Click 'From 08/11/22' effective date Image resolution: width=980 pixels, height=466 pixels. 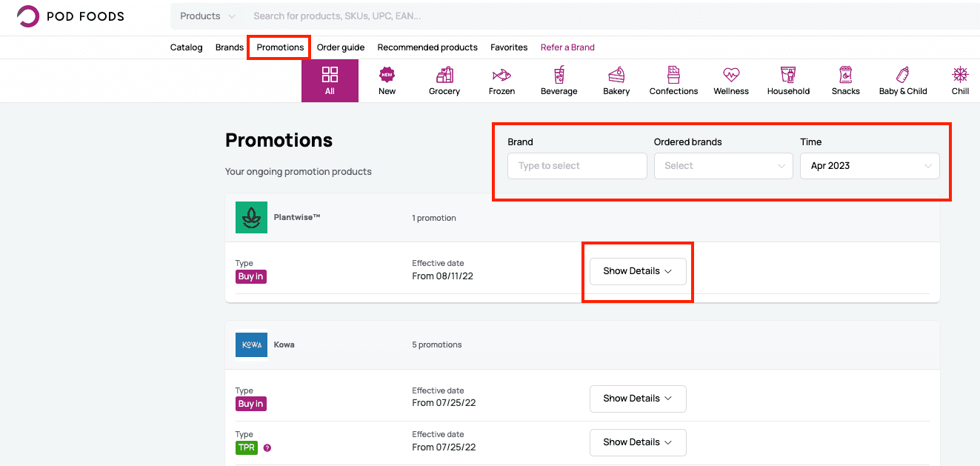(x=444, y=276)
